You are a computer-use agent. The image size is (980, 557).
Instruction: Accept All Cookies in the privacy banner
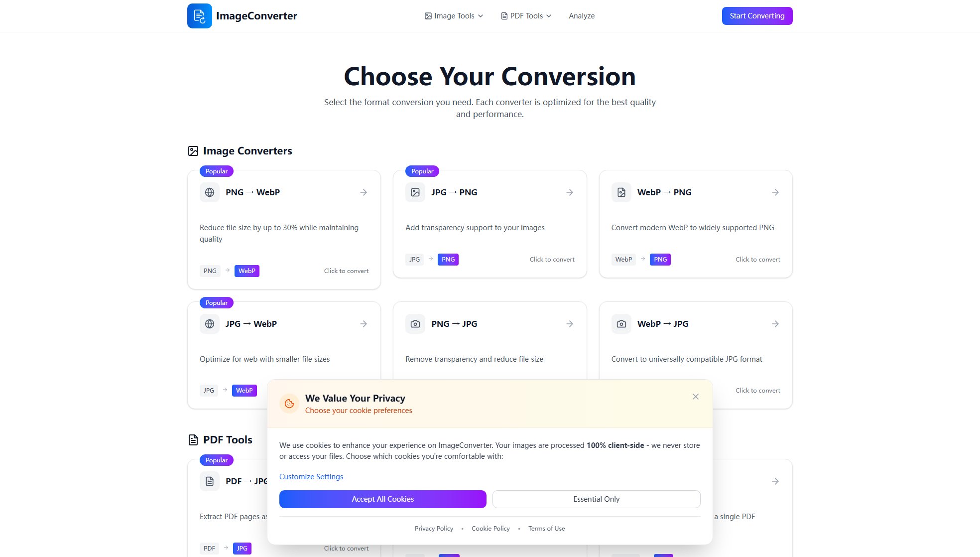click(x=382, y=499)
